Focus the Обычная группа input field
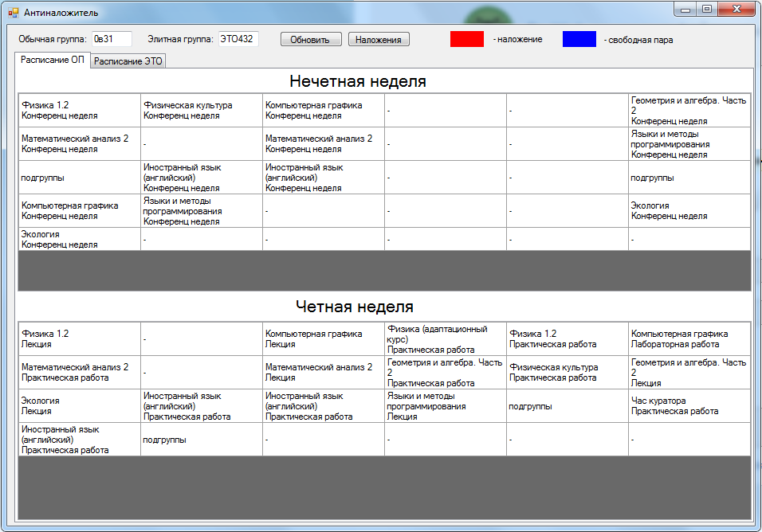The width and height of the screenshot is (762, 532). 111,39
